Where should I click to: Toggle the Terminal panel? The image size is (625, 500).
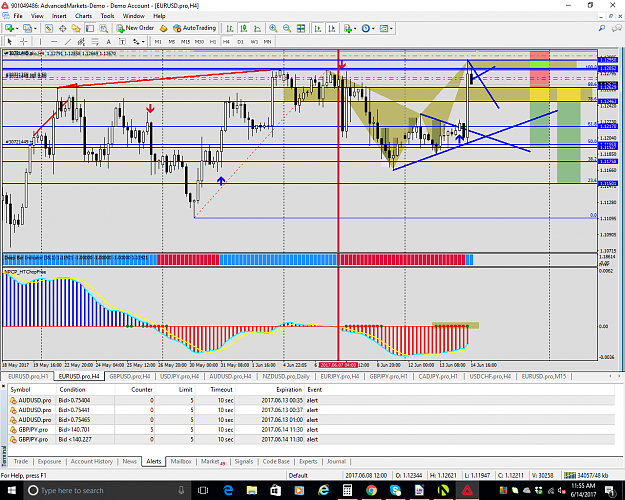tap(90, 28)
